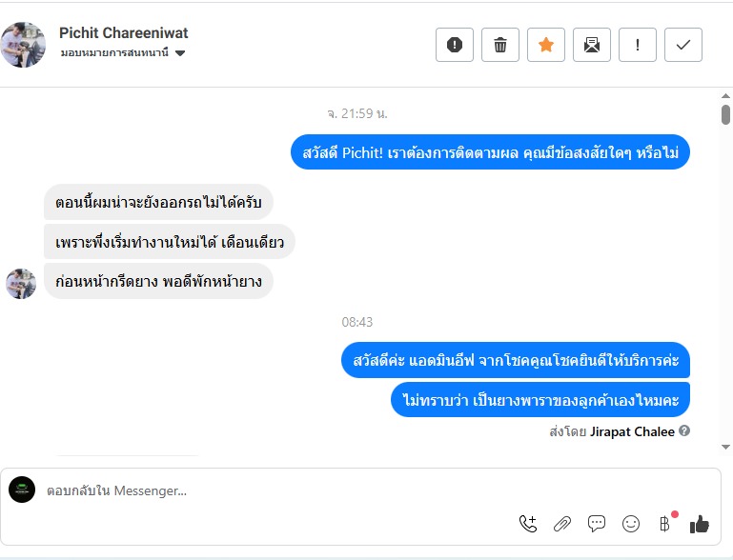This screenshot has width=733, height=560.
Task: Delete conversation with the trash icon
Action: coord(500,45)
